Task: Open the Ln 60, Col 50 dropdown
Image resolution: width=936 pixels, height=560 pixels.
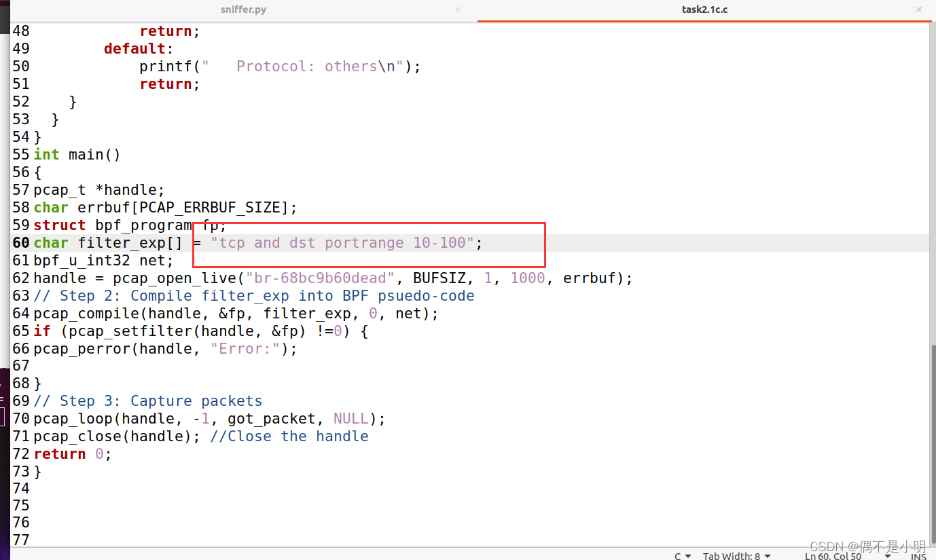Action: point(887,555)
